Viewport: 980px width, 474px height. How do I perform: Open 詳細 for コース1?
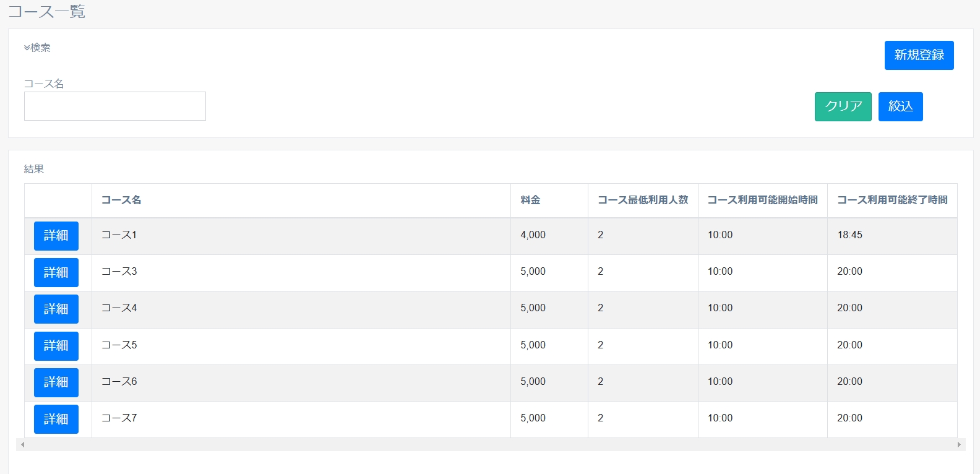[56, 236]
